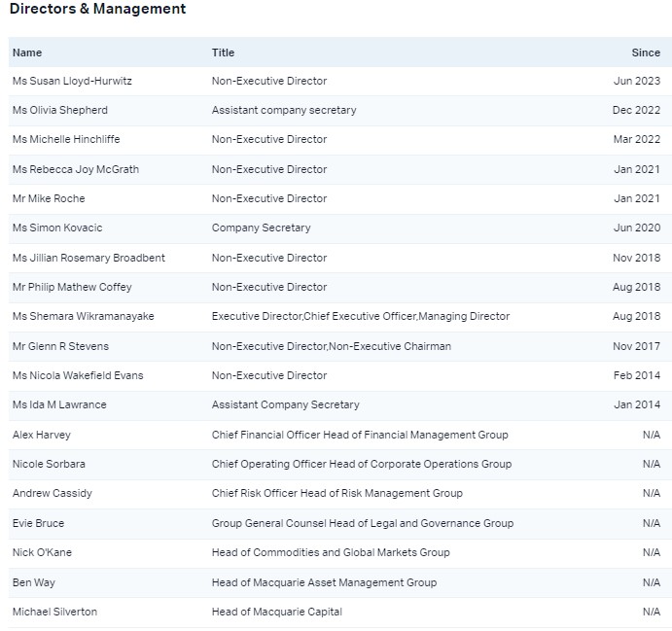
Task: Click the Name column header
Action: coord(27,53)
